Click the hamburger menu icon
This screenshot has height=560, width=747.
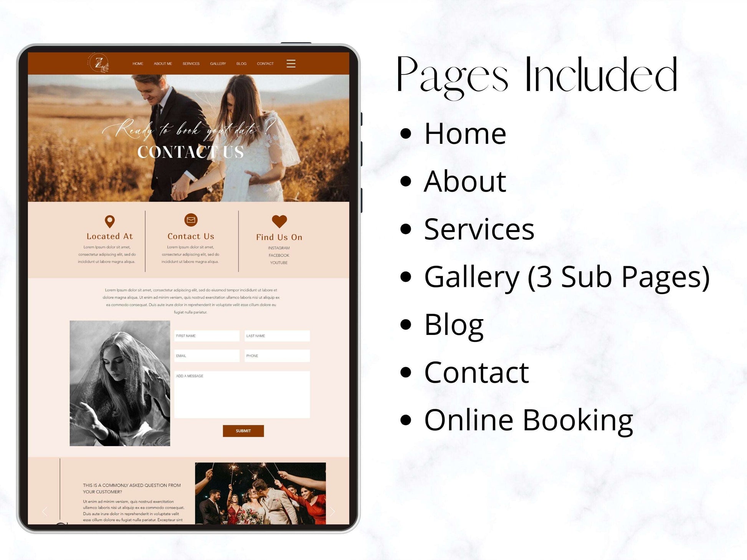click(291, 65)
